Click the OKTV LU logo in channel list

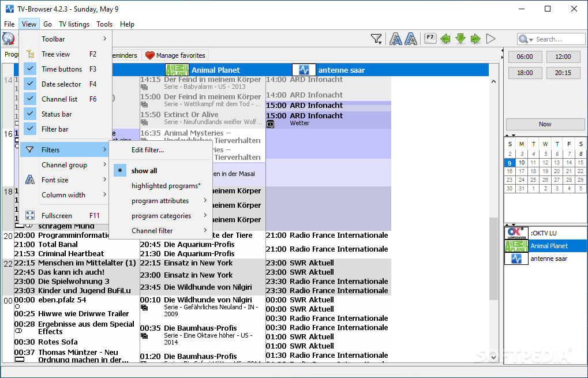516,233
